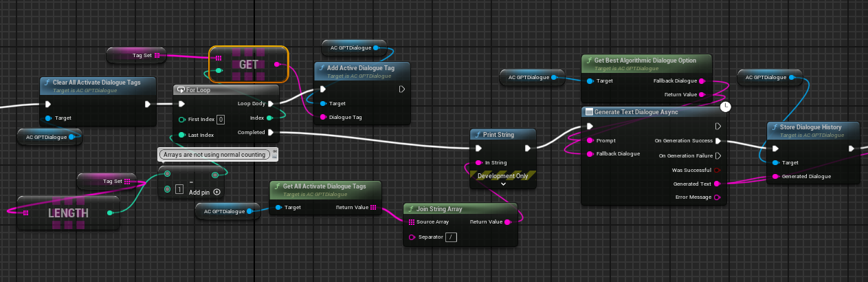
Task: Select Tag Set variable node next to GET
Action: (x=136, y=55)
